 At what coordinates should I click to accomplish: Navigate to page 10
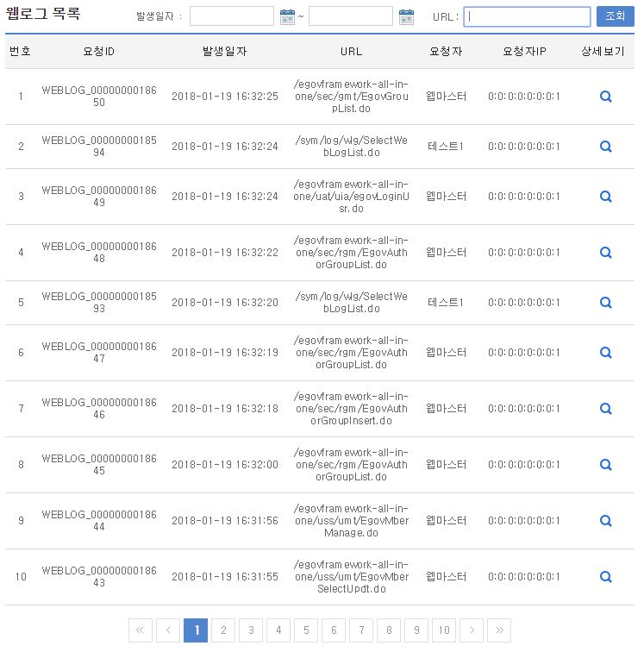pyautogui.click(x=443, y=630)
